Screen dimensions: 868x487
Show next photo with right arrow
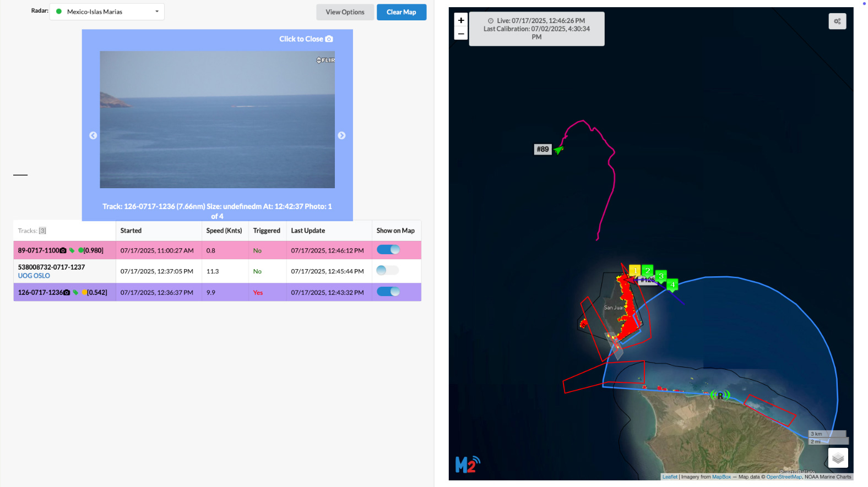point(341,135)
